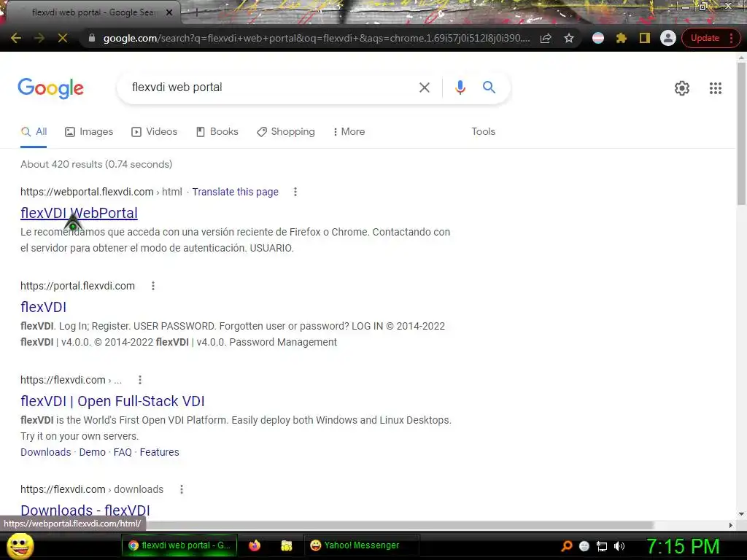Follow the Features sitelink
Screen dimensions: 747x560
pyautogui.click(x=160, y=452)
